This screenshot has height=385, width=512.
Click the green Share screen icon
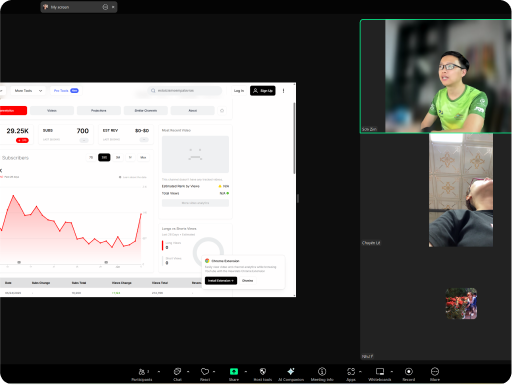[234, 371]
